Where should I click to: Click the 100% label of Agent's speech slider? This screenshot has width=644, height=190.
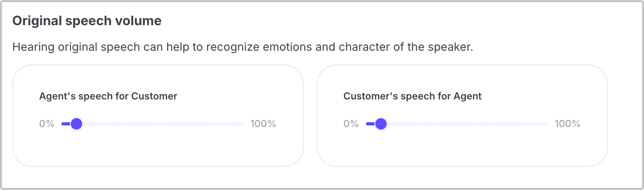263,124
